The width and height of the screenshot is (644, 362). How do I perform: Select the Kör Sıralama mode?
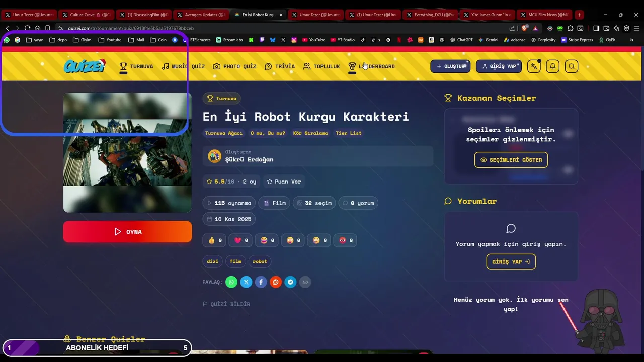pos(310,133)
